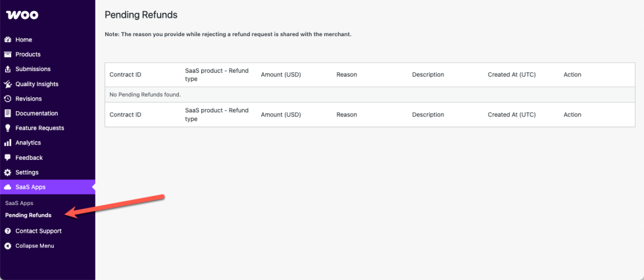This screenshot has height=280, width=644.
Task: Click the top Contract ID column header
Action: coord(125,75)
